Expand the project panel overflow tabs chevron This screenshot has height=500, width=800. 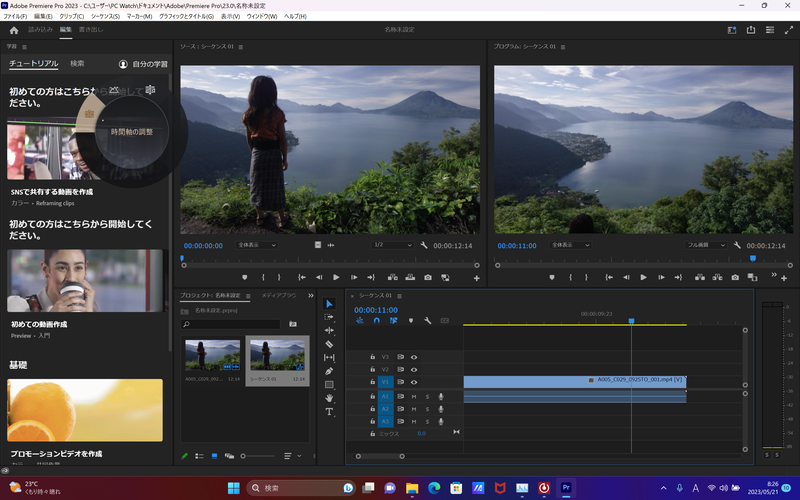(x=310, y=296)
